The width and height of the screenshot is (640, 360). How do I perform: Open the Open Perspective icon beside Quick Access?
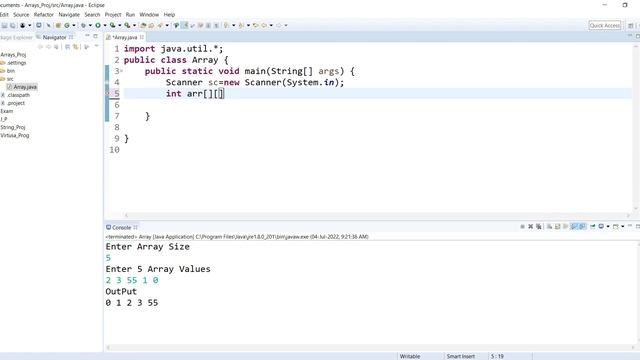[x=631, y=25]
